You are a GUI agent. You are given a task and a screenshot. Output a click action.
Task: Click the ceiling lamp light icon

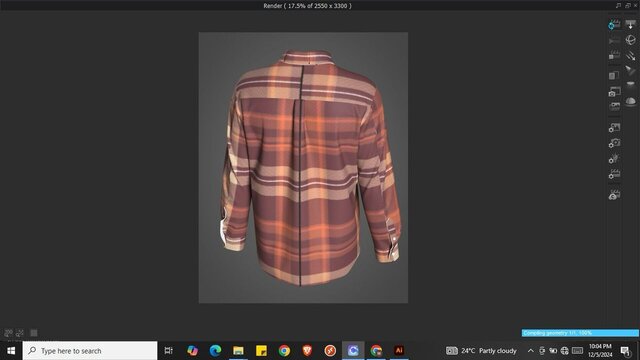pos(631,85)
